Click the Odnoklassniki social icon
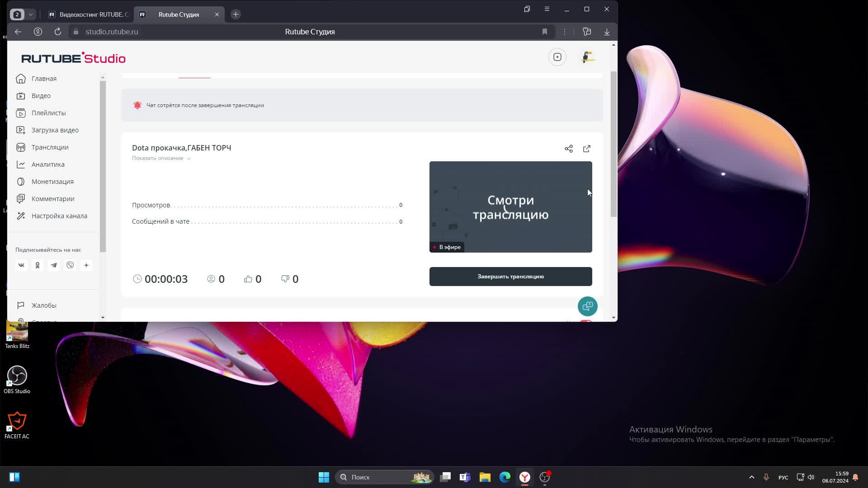This screenshot has height=488, width=868. [x=38, y=265]
